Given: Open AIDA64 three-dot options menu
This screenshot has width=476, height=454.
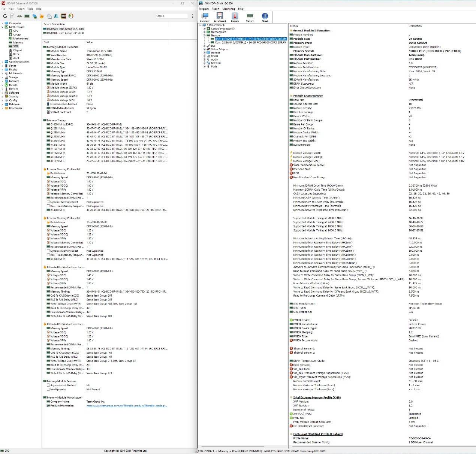Looking at the screenshot, I should click(192, 16).
